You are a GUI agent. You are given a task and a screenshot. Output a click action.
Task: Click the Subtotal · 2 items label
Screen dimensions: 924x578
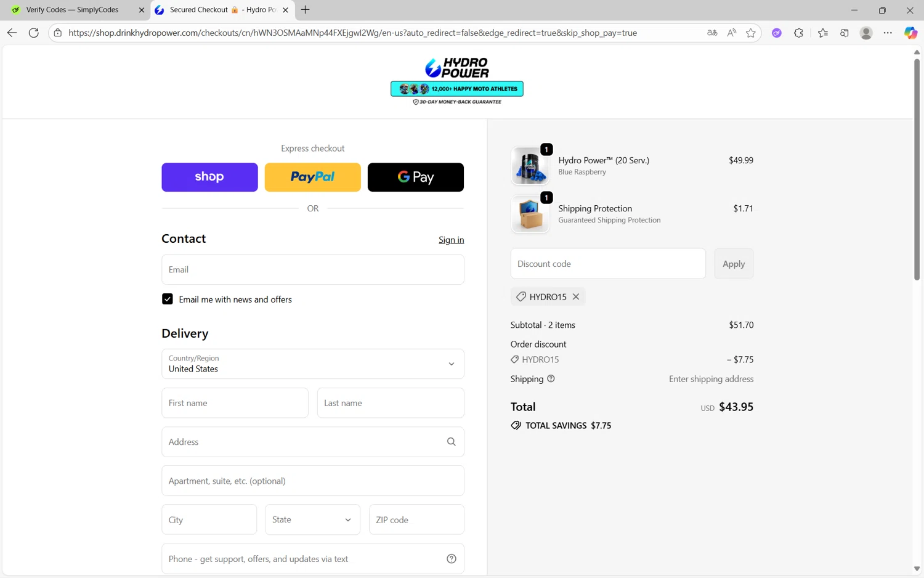point(543,325)
